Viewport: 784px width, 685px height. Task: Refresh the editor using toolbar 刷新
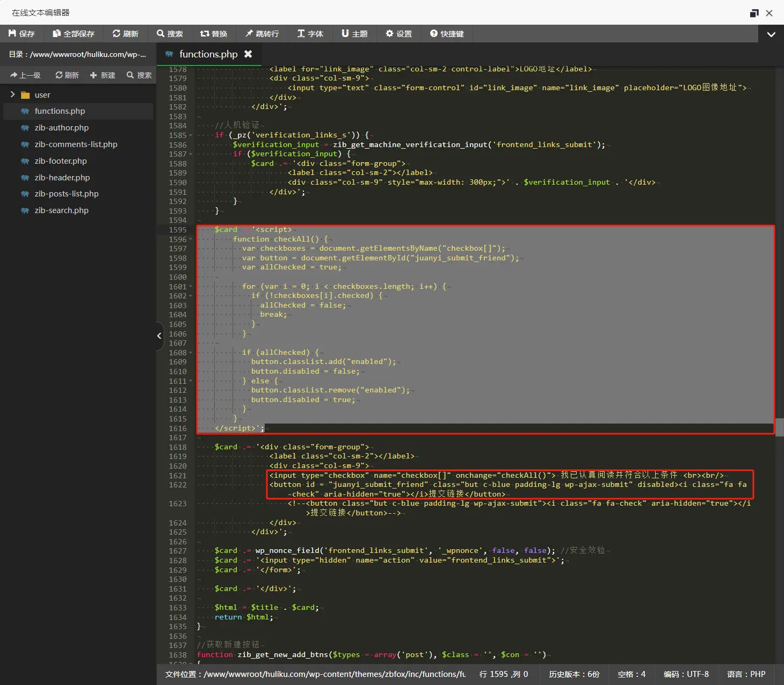pyautogui.click(x=125, y=34)
